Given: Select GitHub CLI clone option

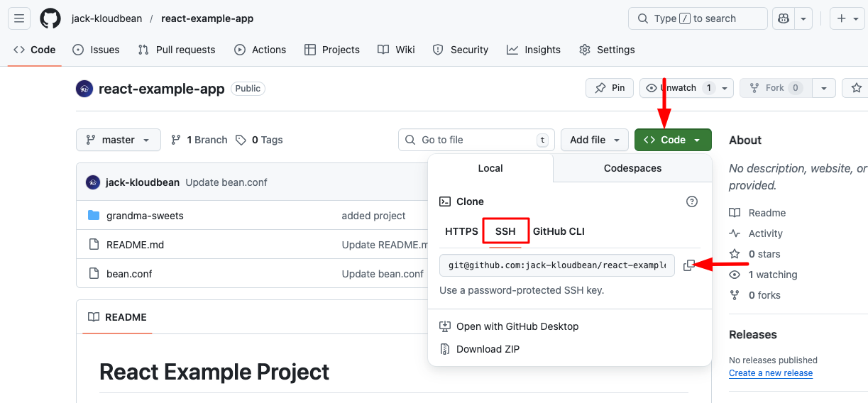Looking at the screenshot, I should coord(559,231).
